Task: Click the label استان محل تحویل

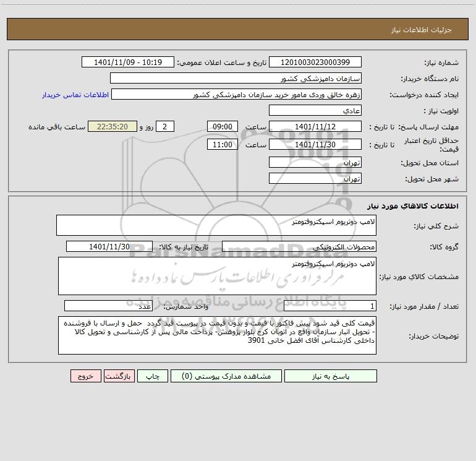Action: [x=430, y=163]
